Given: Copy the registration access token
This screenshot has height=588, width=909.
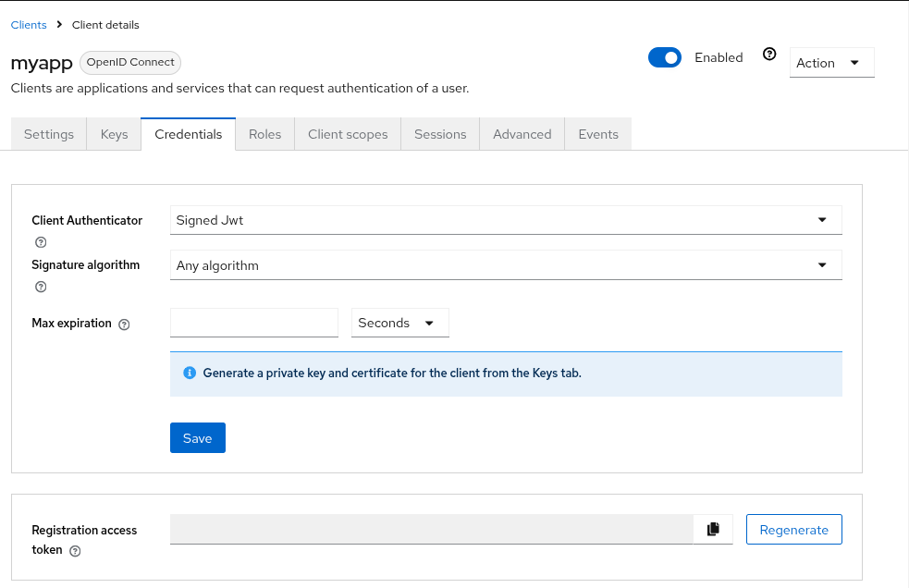Looking at the screenshot, I should [x=713, y=530].
